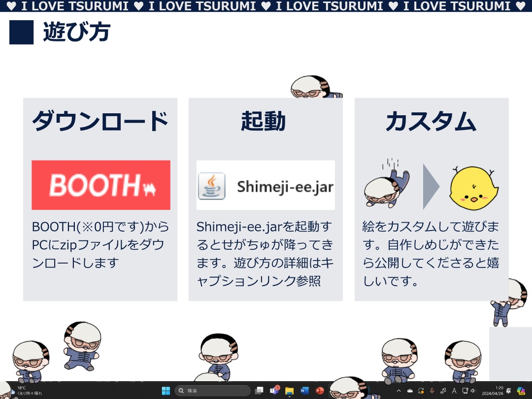Click the 検索 search box on taskbar
Image resolution: width=532 pixels, height=399 pixels.
click(x=213, y=390)
